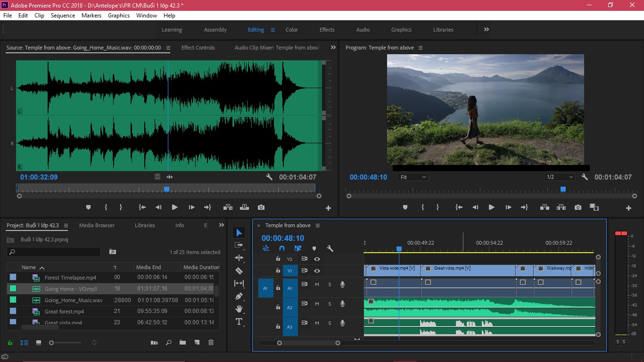644x362 pixels.
Task: Mute track A1
Action: pyautogui.click(x=317, y=284)
